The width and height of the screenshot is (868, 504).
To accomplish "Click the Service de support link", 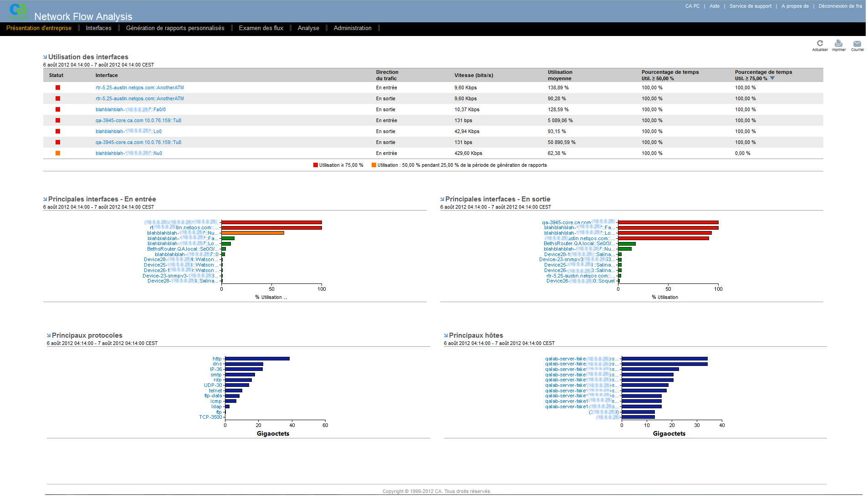I will click(750, 6).
